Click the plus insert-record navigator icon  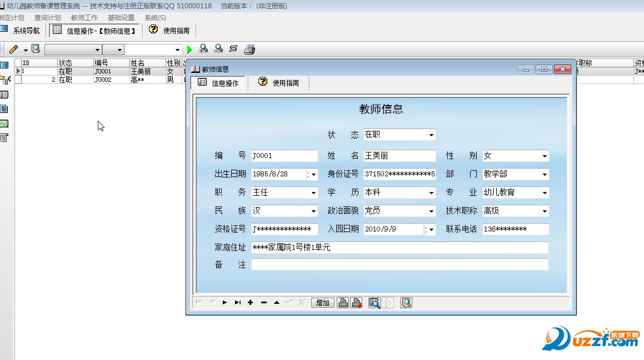coord(251,303)
